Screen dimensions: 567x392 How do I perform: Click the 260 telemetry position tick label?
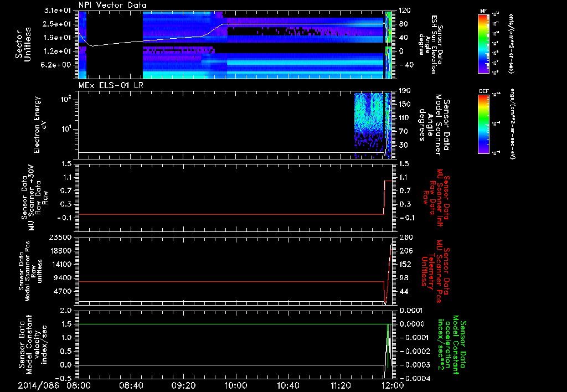(x=406, y=238)
